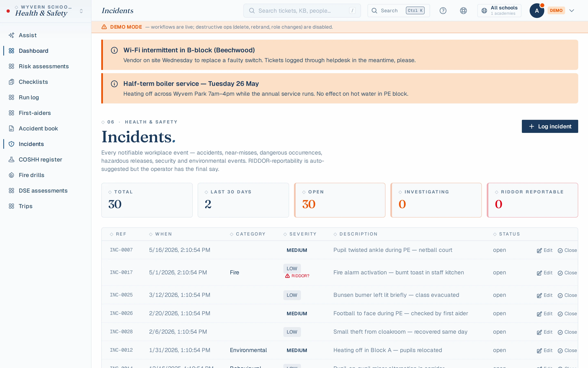Screen dimensions: 588x368
Task: Click the demo mode warning triangle icon
Action: pyautogui.click(x=104, y=27)
